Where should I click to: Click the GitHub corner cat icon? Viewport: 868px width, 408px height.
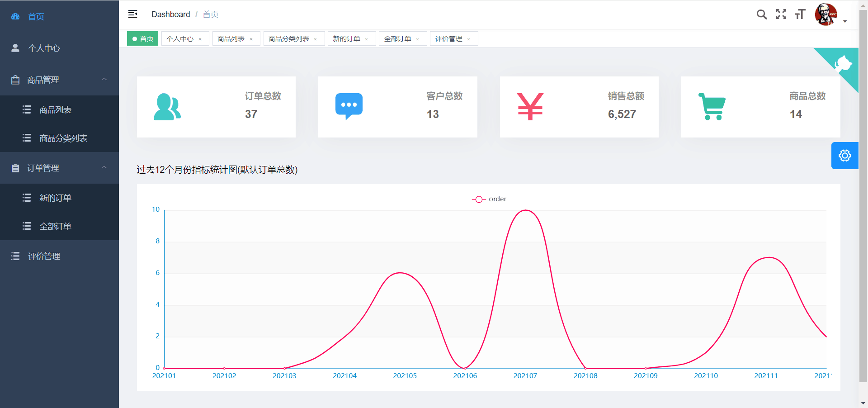coord(843,63)
